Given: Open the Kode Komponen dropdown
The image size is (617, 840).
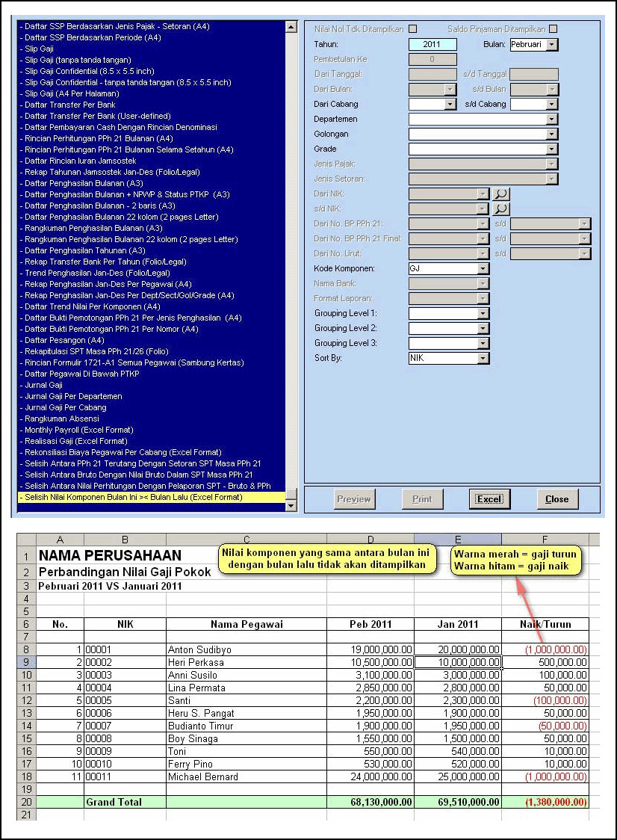Looking at the screenshot, I should (x=483, y=268).
